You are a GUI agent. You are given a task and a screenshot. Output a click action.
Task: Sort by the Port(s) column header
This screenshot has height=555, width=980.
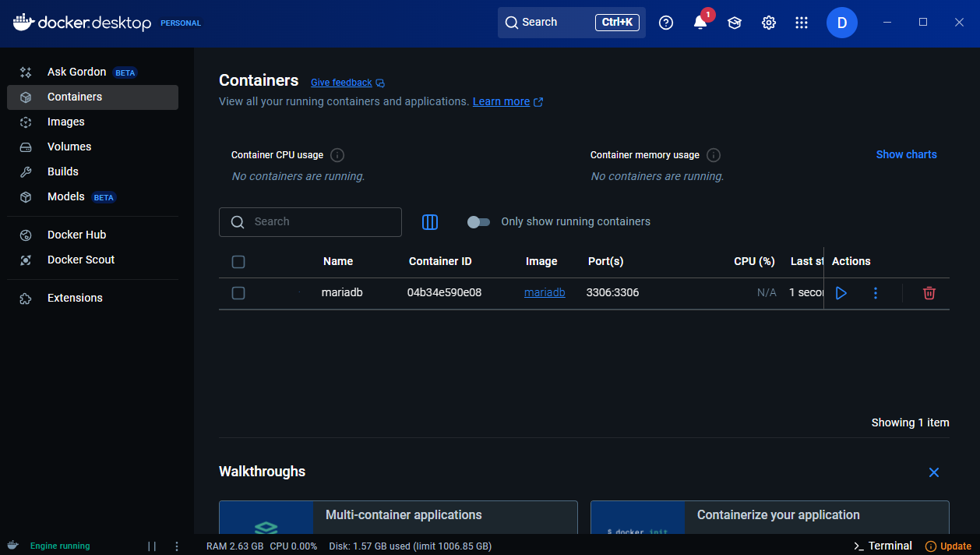pyautogui.click(x=606, y=261)
